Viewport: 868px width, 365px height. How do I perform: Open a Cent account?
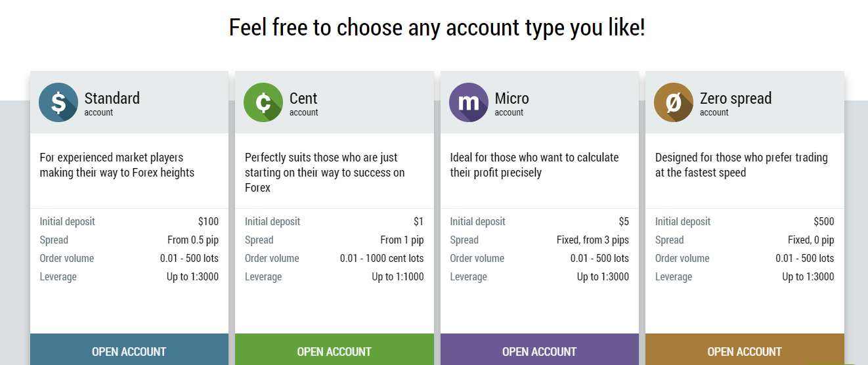[x=334, y=351]
